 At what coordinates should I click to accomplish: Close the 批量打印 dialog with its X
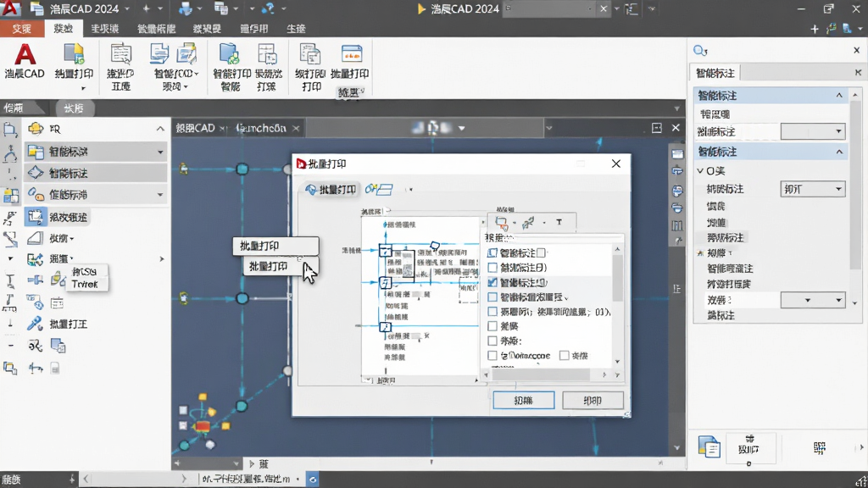(x=616, y=164)
